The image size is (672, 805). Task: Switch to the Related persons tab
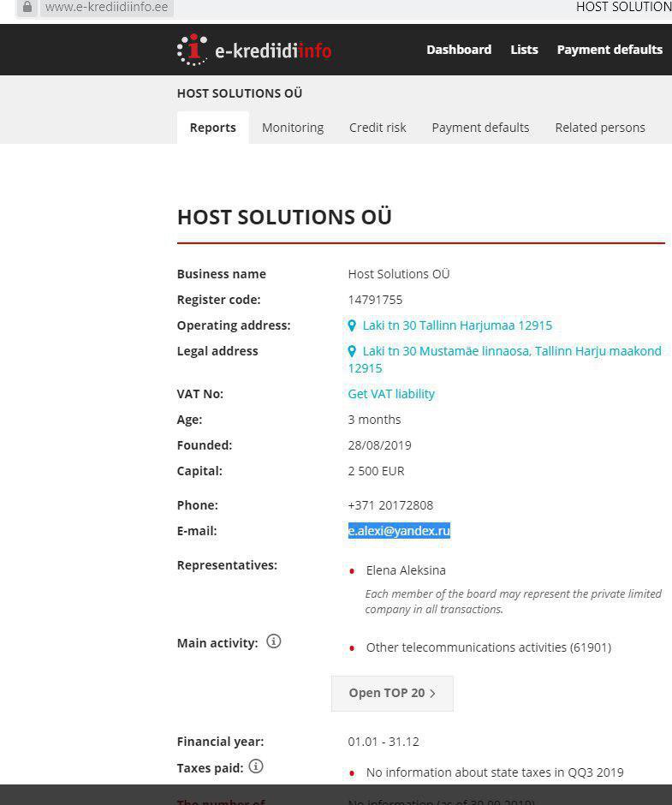click(600, 128)
